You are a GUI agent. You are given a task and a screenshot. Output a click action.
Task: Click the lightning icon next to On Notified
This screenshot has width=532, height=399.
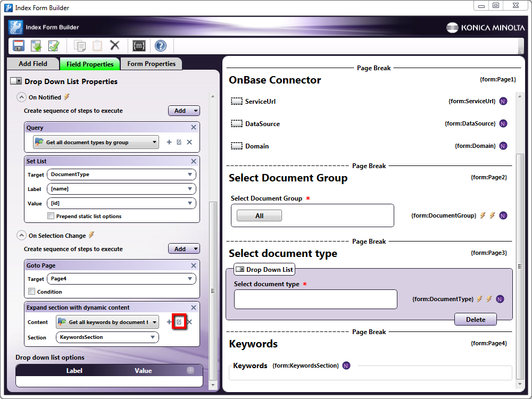pyautogui.click(x=66, y=97)
